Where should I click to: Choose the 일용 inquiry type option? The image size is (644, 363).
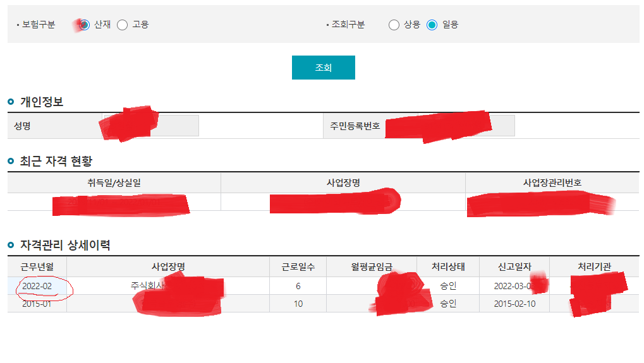pyautogui.click(x=432, y=25)
